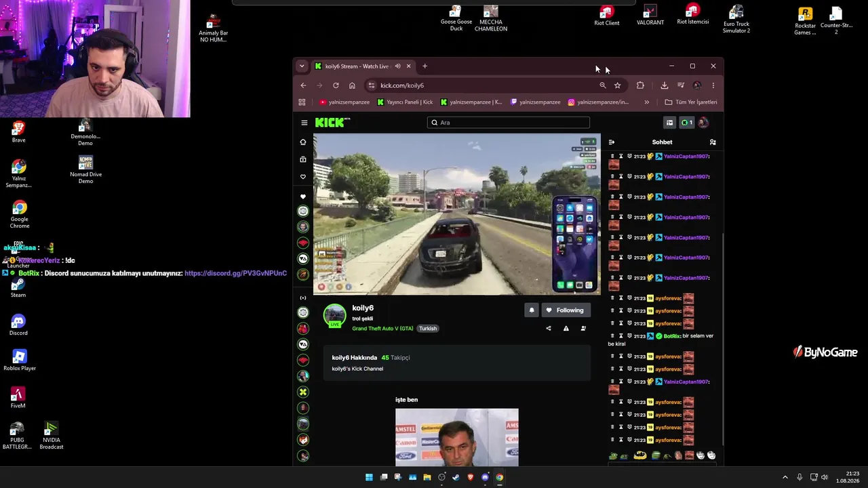The height and width of the screenshot is (488, 868).
Task: Bookmark this page with star icon
Action: pyautogui.click(x=618, y=85)
